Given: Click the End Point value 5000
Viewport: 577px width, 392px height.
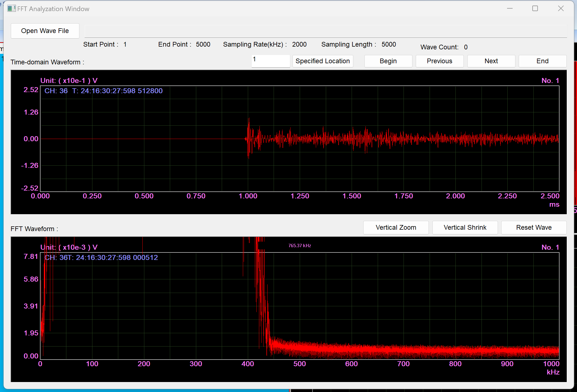Looking at the screenshot, I should coord(203,44).
